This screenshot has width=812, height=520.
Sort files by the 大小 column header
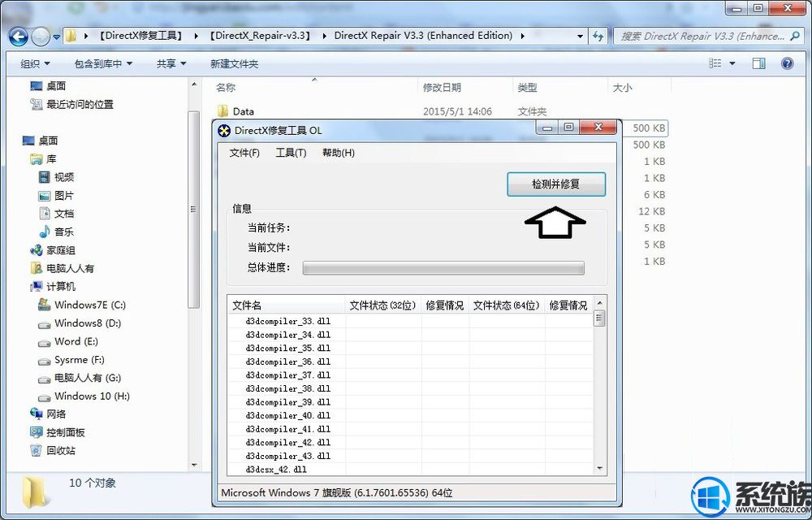639,88
